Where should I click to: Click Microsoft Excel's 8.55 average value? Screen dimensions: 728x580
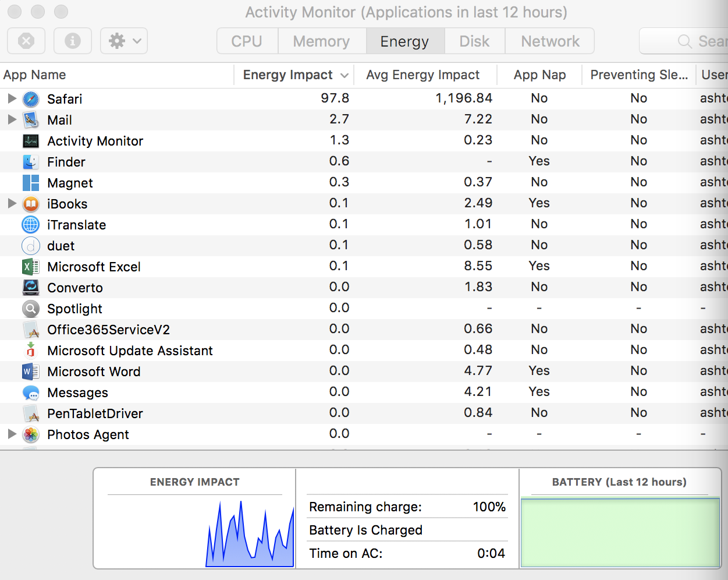(478, 266)
